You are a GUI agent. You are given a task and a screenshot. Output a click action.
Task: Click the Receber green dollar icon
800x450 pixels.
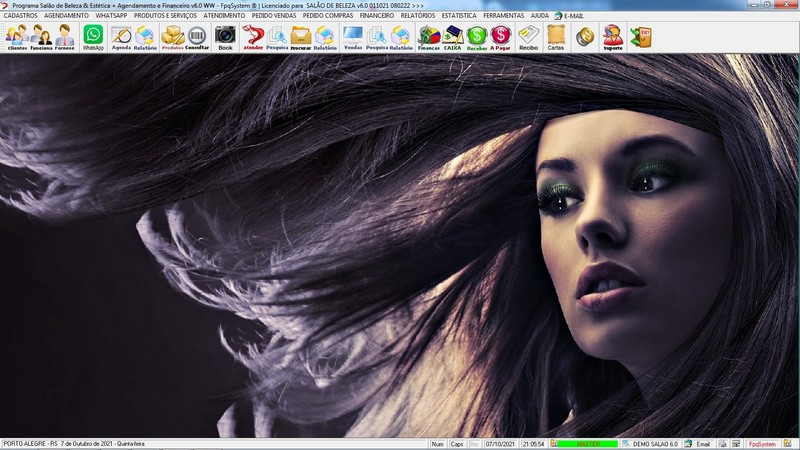477,37
